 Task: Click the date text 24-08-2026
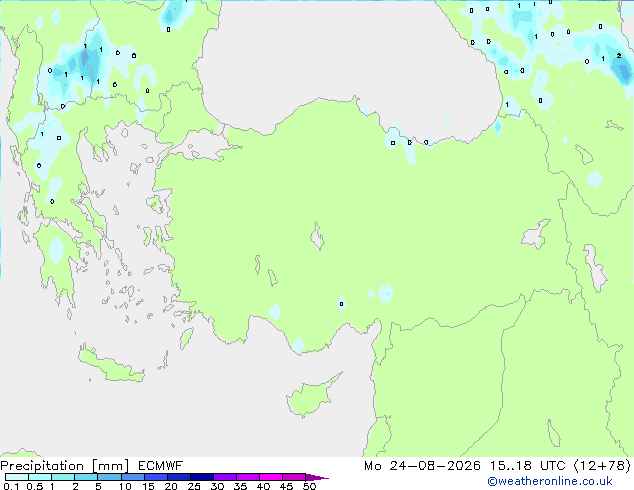point(435,466)
